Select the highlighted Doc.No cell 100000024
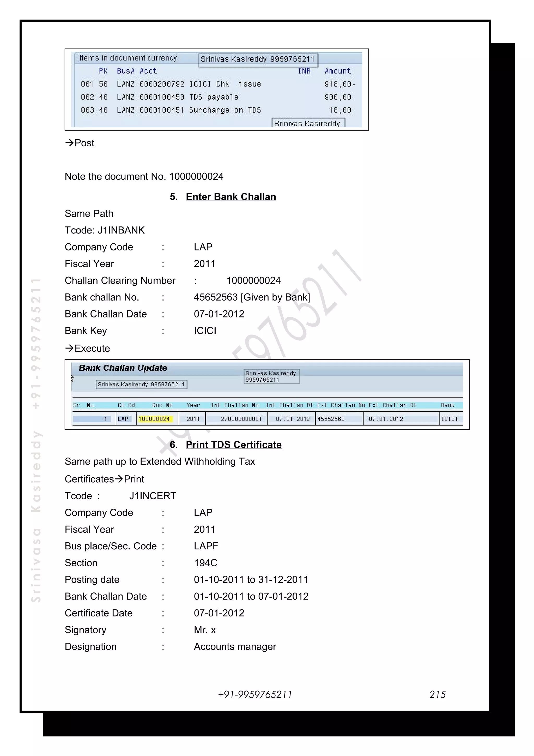The width and height of the screenshot is (534, 756). coord(154,419)
